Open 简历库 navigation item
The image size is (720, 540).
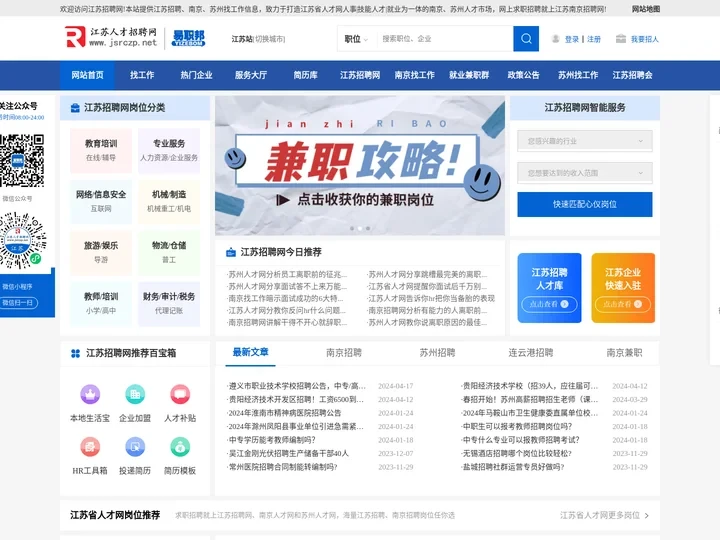tap(305, 75)
